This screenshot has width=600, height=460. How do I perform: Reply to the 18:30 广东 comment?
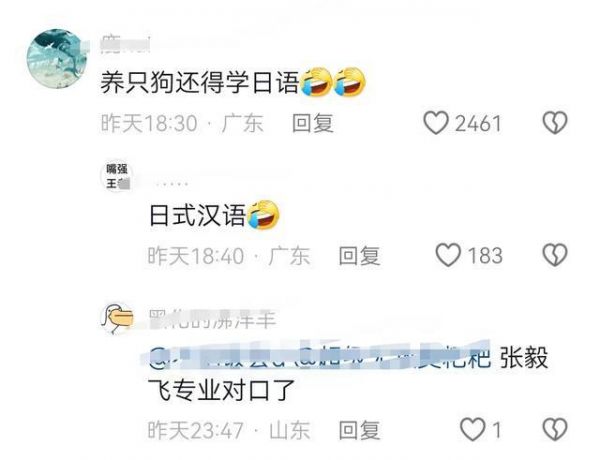tap(313, 123)
